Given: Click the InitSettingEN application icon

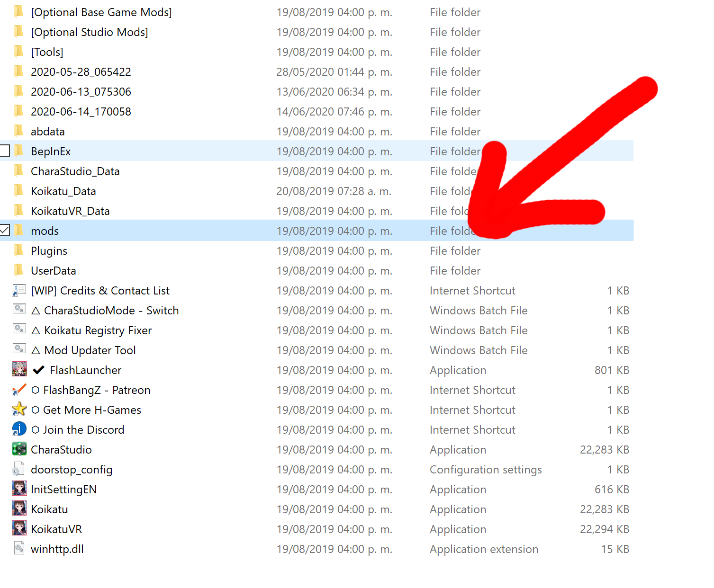Looking at the screenshot, I should coord(19,489).
